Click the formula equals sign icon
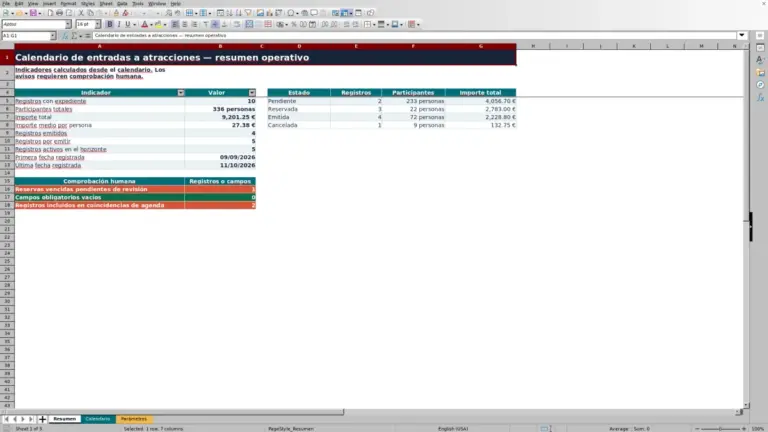 point(88,36)
